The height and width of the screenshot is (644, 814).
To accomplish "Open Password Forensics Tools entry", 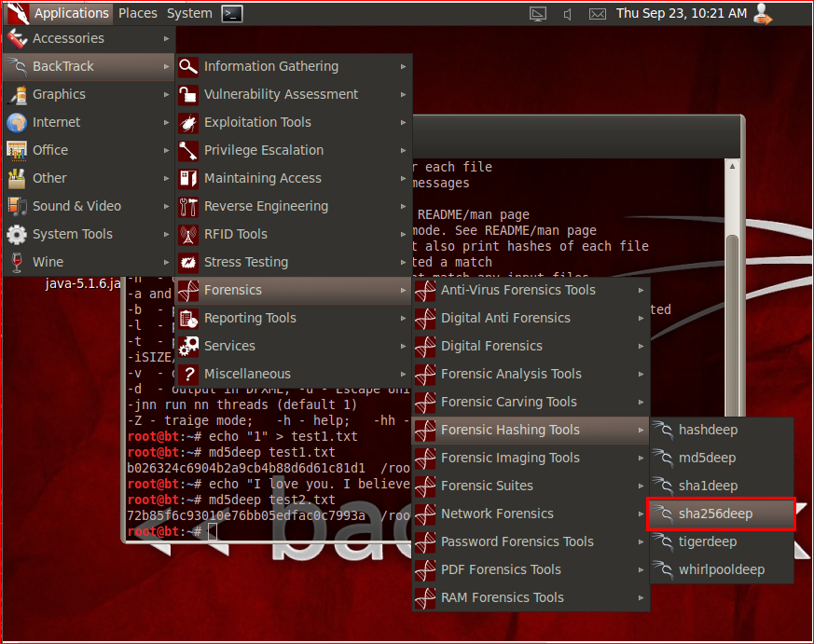I will pyautogui.click(x=531, y=541).
